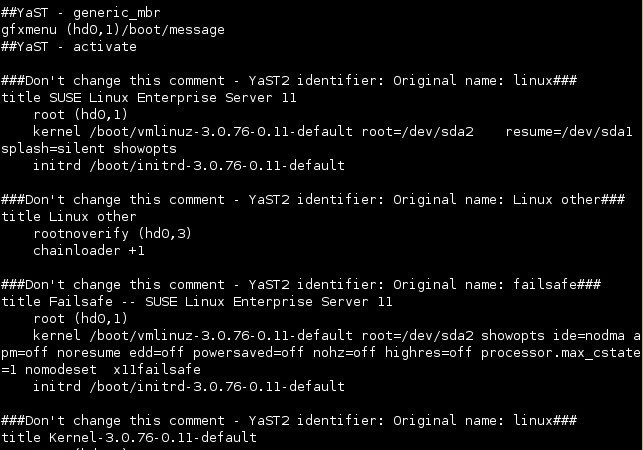Viewport: 643px width, 450px height.
Task: Click 'nomodeset x11failsafe' text
Action: 113,370
